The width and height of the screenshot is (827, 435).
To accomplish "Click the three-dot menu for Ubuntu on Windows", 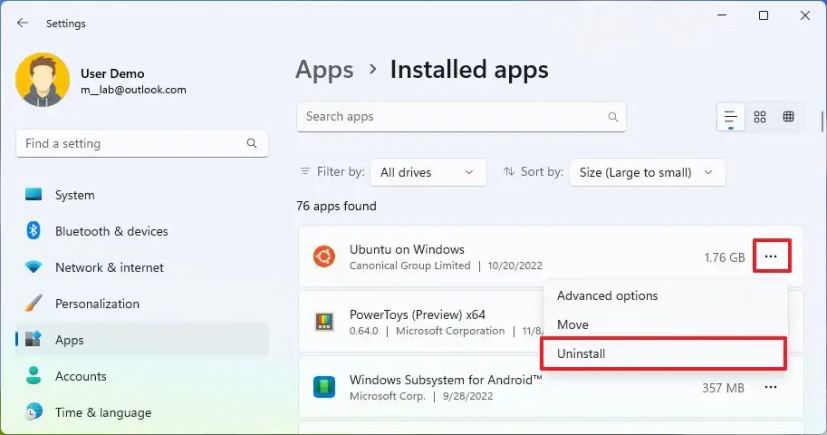I will point(771,257).
